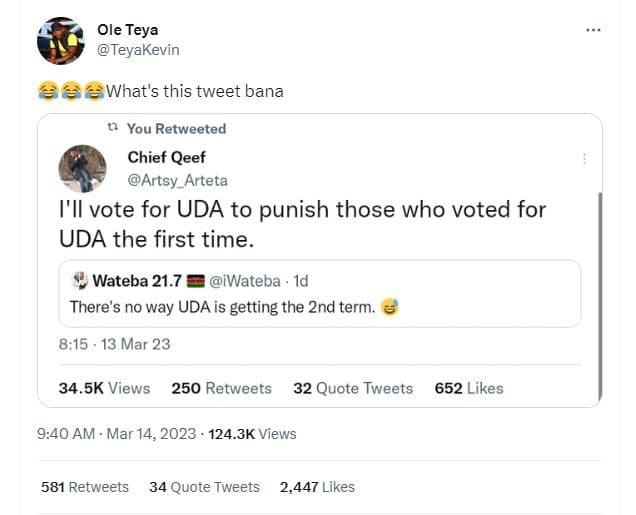Click the Wateba profile icon
636x515 pixels.
click(x=79, y=280)
